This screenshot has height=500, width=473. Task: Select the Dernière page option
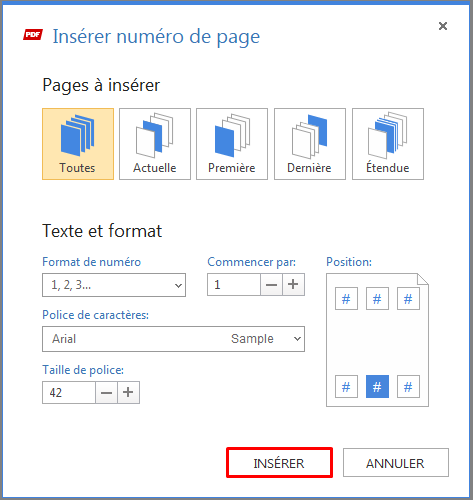310,144
